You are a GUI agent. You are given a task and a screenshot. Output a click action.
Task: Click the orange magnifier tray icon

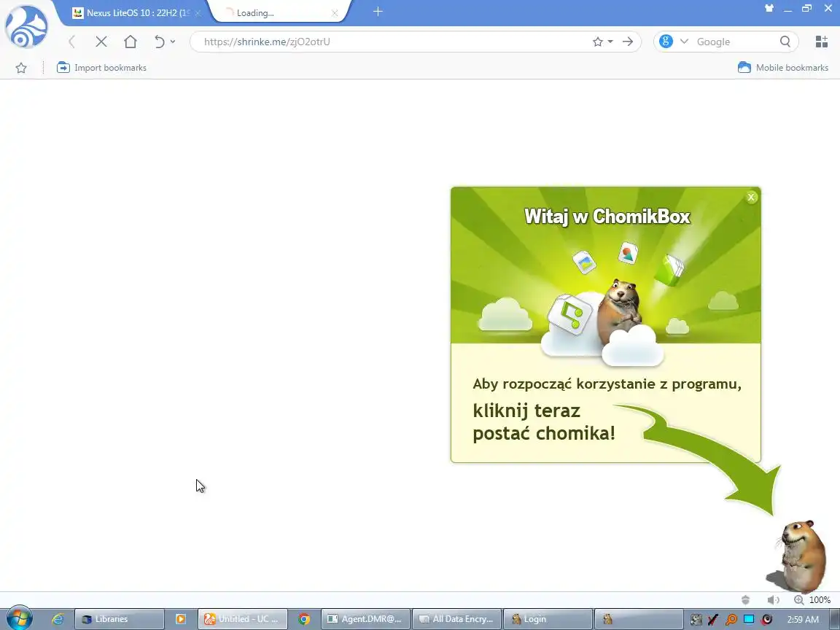tap(731, 620)
